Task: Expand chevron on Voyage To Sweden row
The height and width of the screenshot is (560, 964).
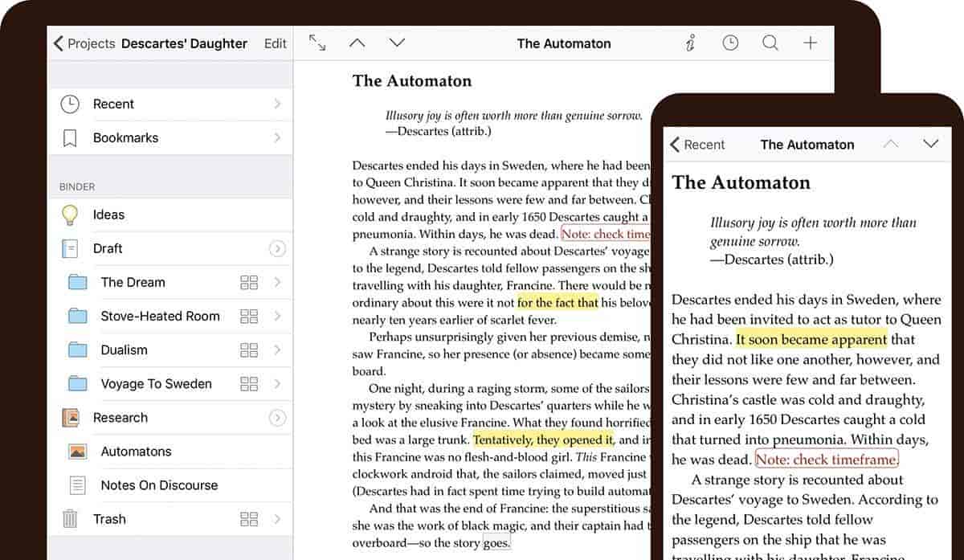Action: [277, 383]
